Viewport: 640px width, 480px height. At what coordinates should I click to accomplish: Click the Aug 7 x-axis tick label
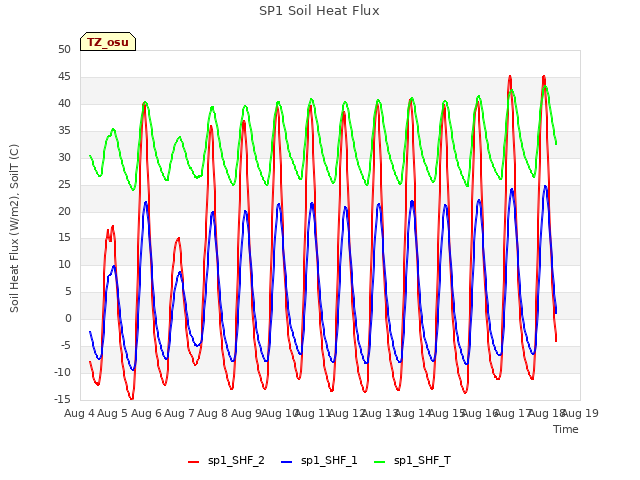tap(180, 413)
